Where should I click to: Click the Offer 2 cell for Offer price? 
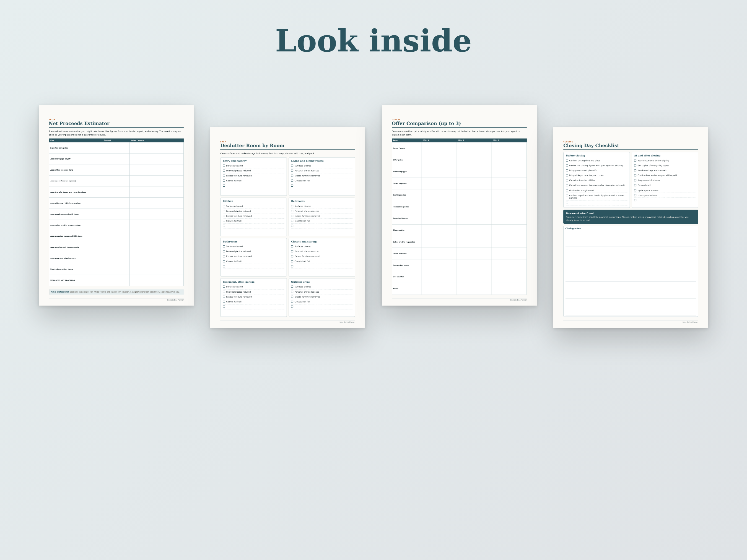click(474, 160)
